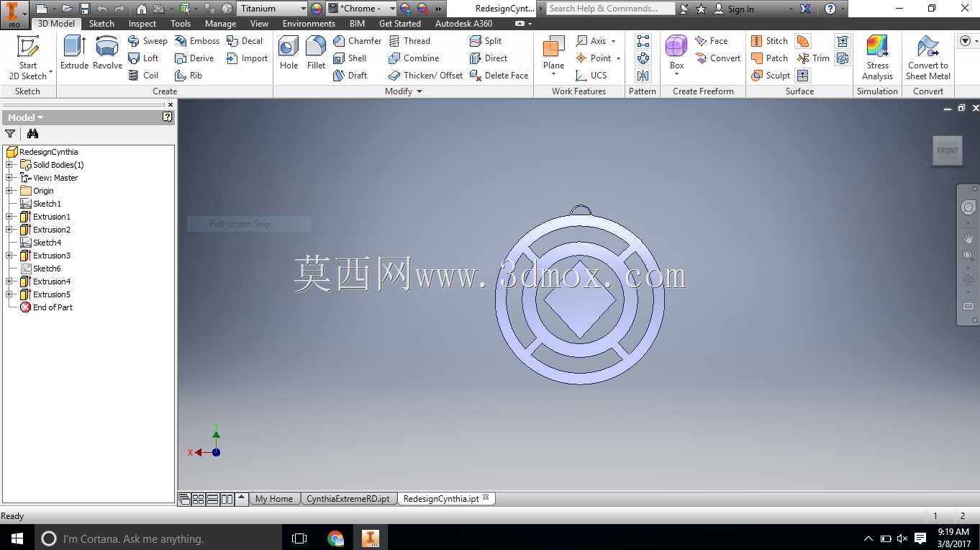Select the Coil tool
The image size is (980, 550).
[143, 76]
